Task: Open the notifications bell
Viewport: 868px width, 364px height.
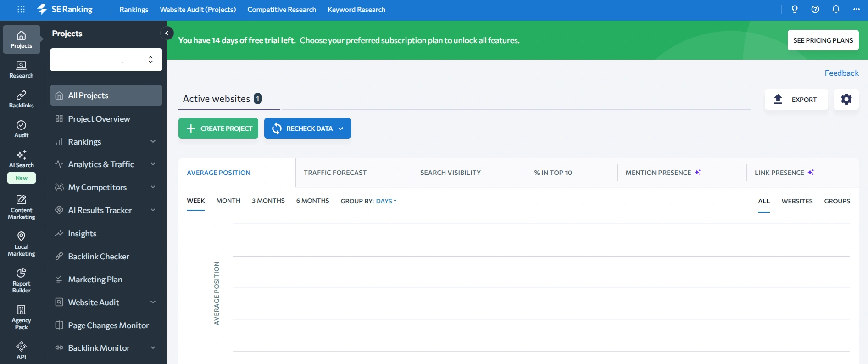Action: point(836,9)
